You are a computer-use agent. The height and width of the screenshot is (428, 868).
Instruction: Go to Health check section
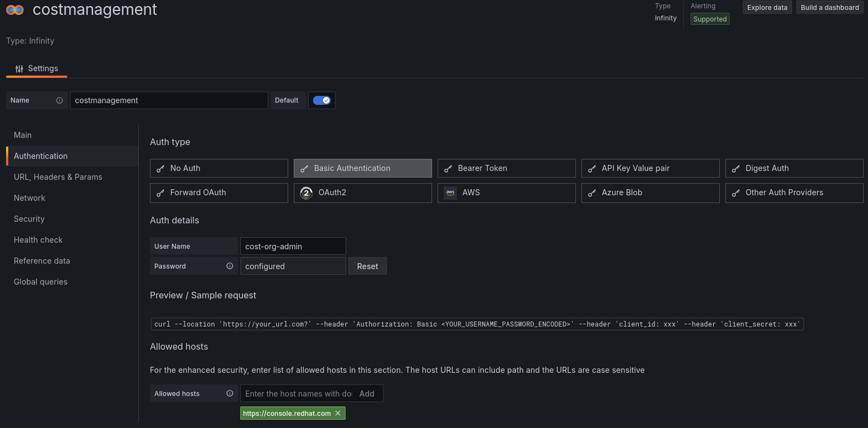pos(38,240)
